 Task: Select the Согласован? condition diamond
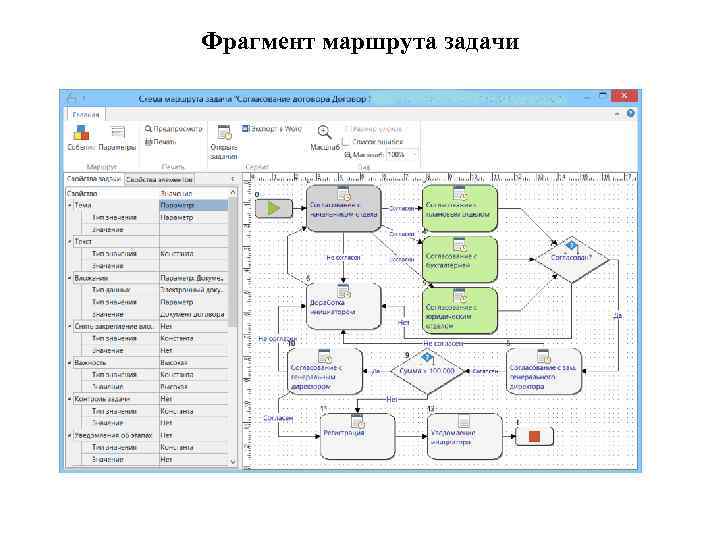pos(572,259)
